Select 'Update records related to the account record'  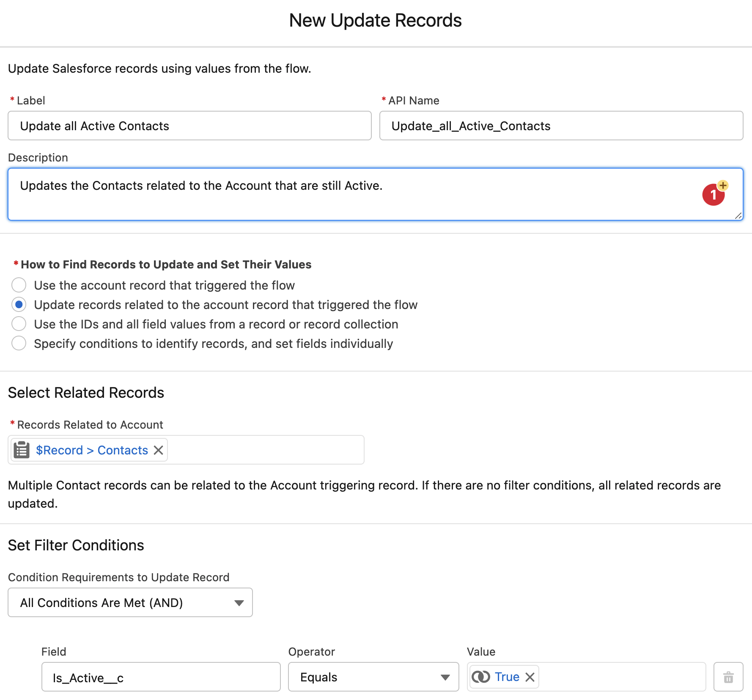tap(19, 305)
